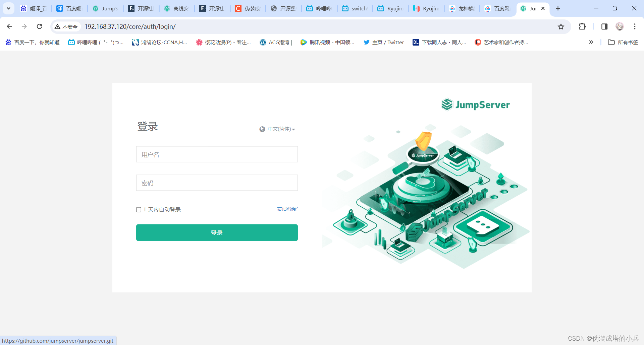Open a new tab with plus button
Image resolution: width=644 pixels, height=345 pixels.
(558, 8)
